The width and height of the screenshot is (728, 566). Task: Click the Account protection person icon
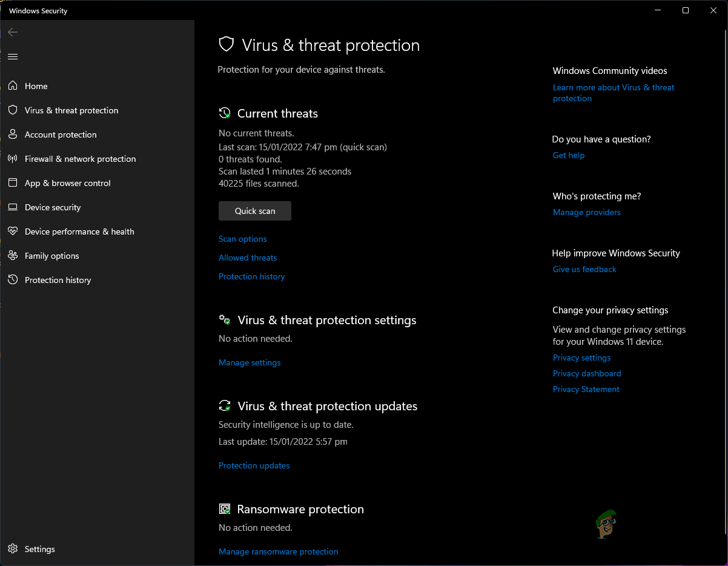(x=13, y=135)
